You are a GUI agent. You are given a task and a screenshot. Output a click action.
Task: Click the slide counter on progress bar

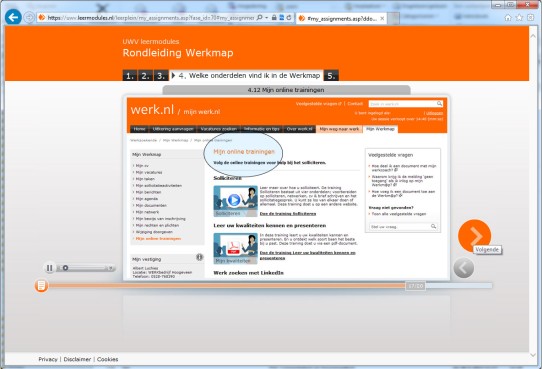pos(415,286)
